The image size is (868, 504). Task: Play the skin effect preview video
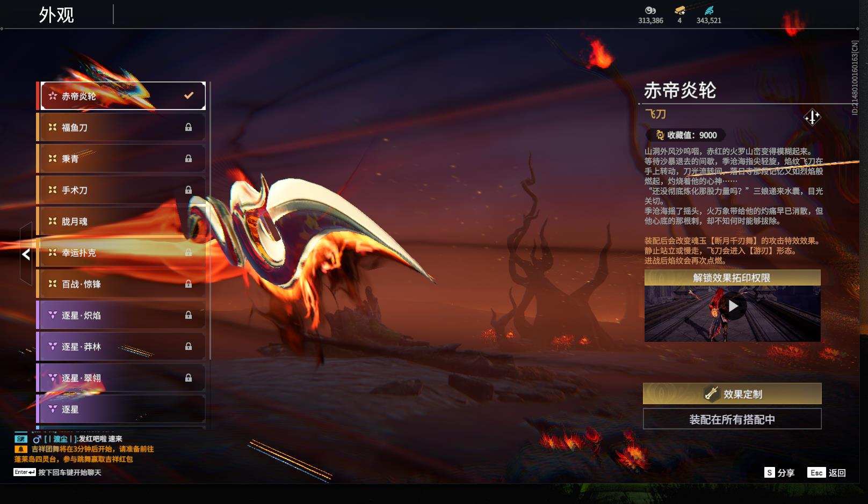733,306
